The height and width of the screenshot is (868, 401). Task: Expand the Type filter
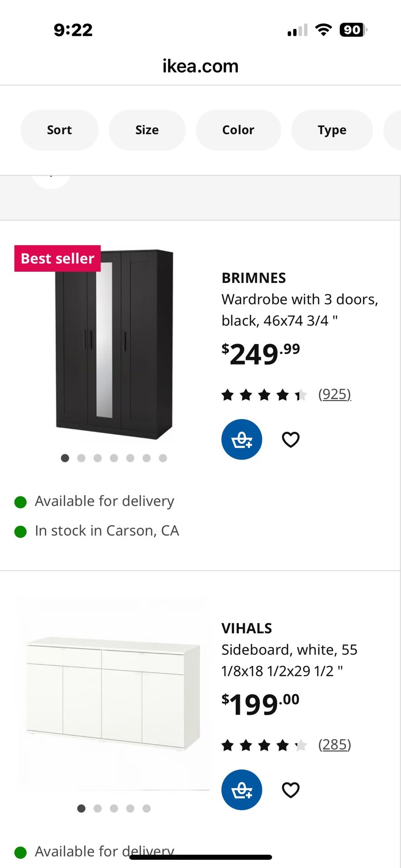coord(332,130)
